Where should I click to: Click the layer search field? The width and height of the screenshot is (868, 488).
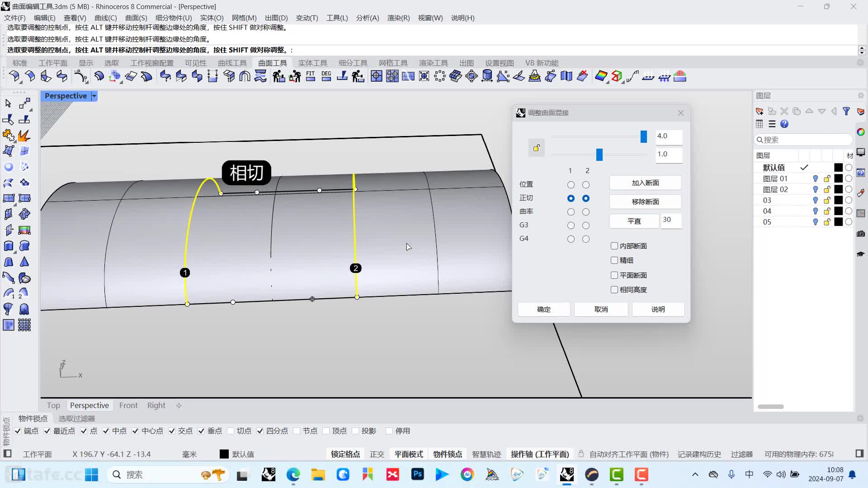tap(803, 140)
